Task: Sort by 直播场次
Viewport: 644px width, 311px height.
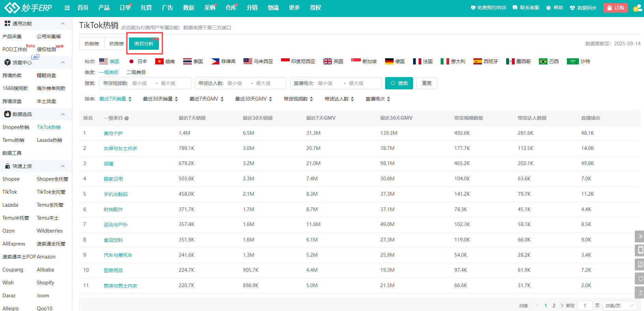Action: [x=378, y=99]
